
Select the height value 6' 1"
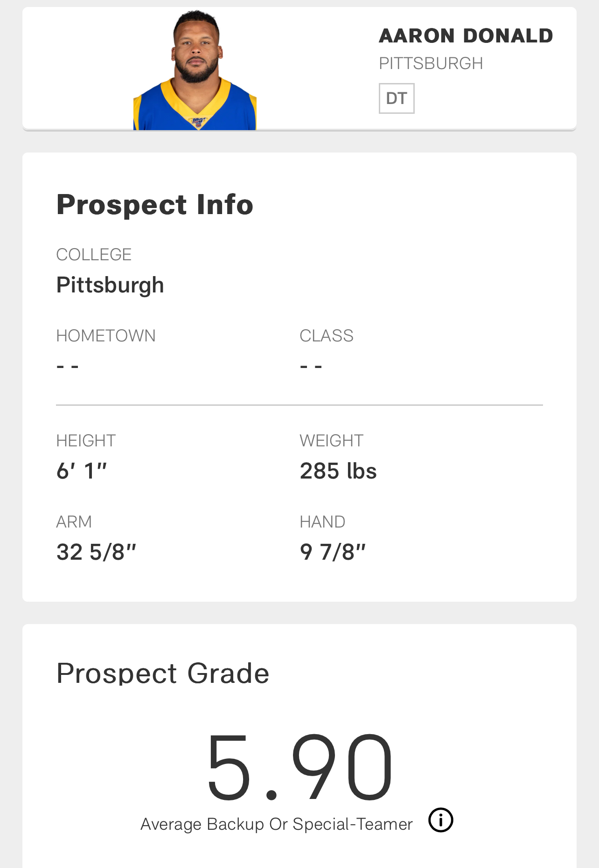click(82, 471)
